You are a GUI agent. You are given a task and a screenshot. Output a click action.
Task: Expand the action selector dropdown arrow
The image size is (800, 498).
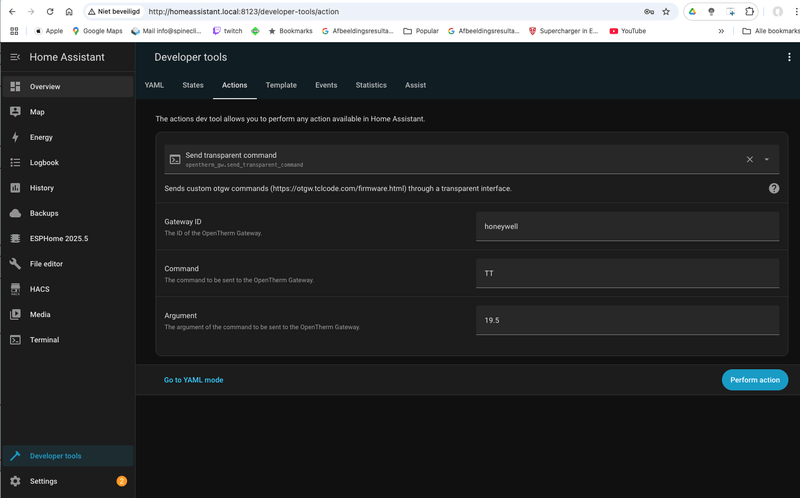(x=767, y=159)
